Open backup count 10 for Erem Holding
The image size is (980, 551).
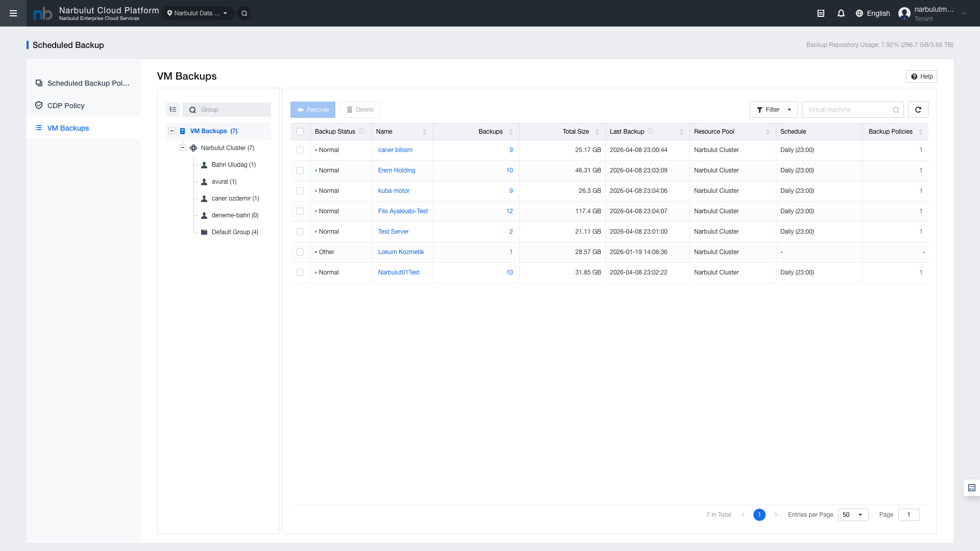(x=509, y=170)
